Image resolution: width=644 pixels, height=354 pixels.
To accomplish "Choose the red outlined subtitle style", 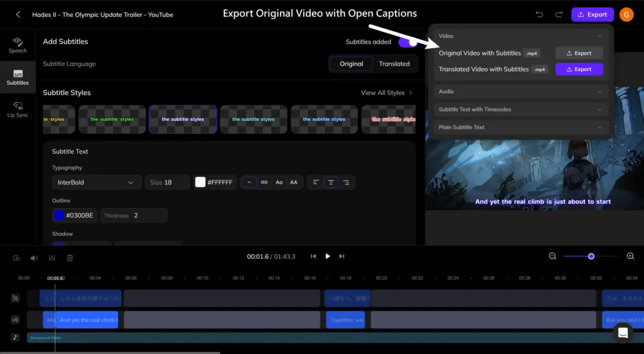I will pyautogui.click(x=389, y=119).
